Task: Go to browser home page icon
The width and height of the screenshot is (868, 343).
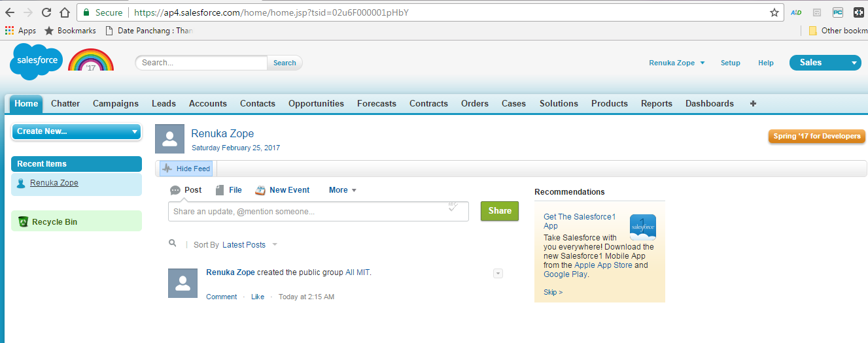Action: coord(64,12)
